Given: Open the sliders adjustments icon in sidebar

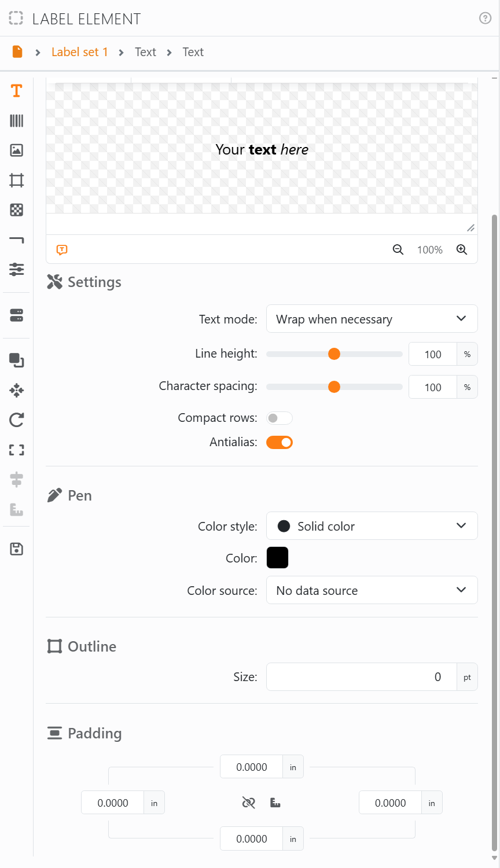Looking at the screenshot, I should click(x=16, y=269).
